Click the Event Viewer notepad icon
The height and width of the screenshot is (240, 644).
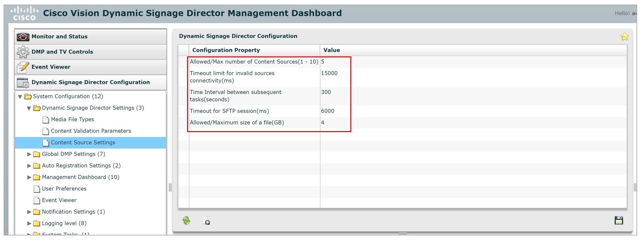coord(23,67)
